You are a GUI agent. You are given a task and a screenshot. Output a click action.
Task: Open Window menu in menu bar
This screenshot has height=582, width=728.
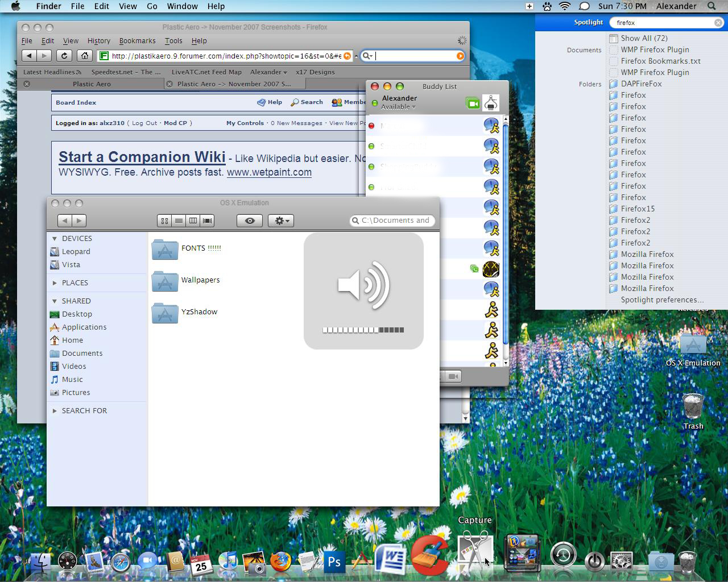tap(182, 6)
